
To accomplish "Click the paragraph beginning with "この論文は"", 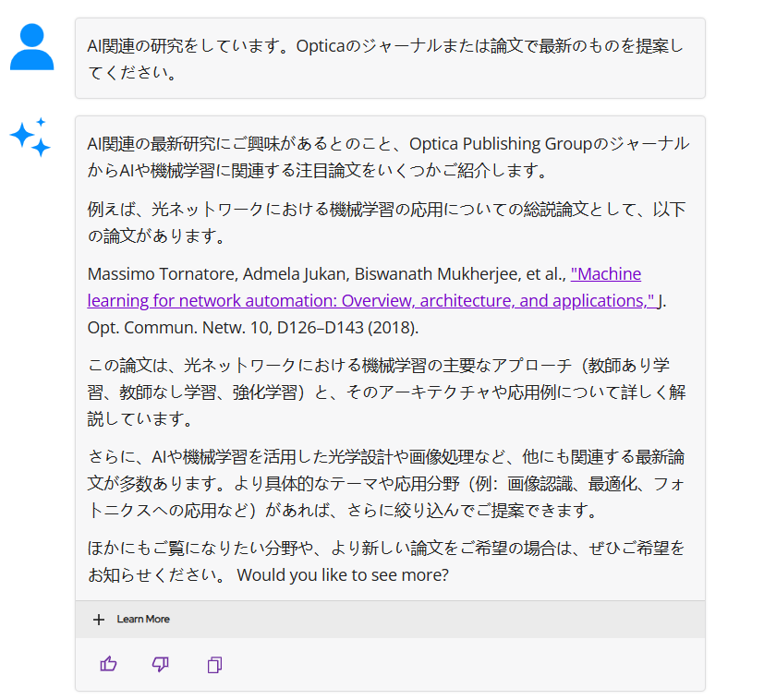I will pos(388,392).
